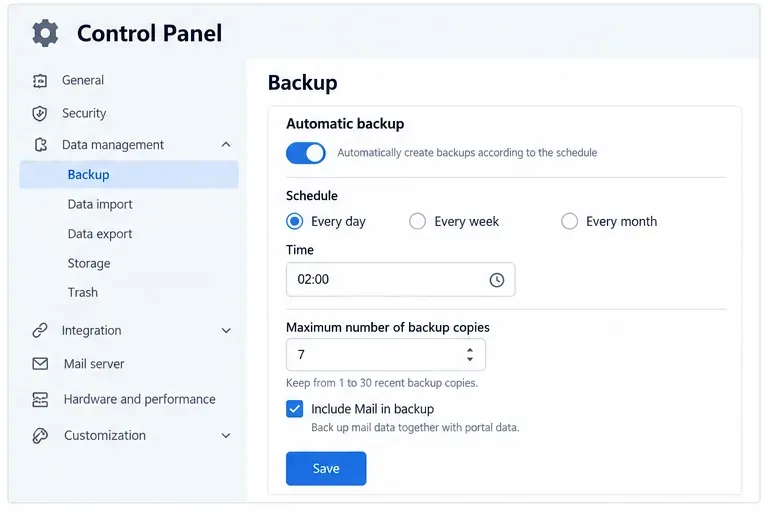This screenshot has height=512, width=768.
Task: Click the Data management menu label
Action: 113,145
